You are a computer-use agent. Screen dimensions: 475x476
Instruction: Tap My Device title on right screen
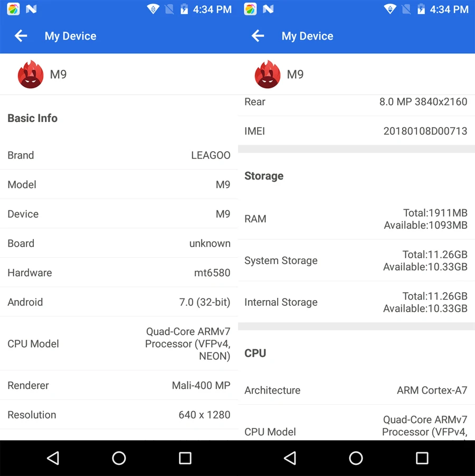[308, 36]
